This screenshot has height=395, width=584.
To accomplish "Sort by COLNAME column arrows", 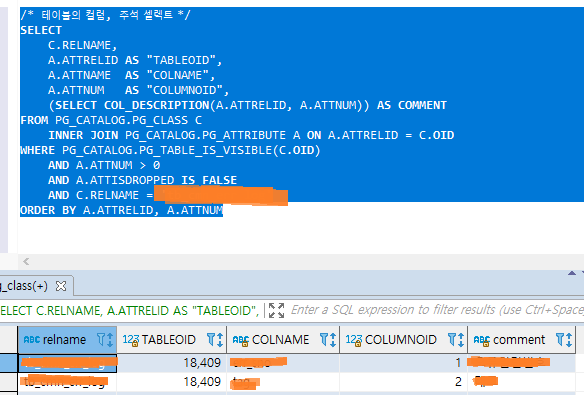I will click(x=333, y=340).
